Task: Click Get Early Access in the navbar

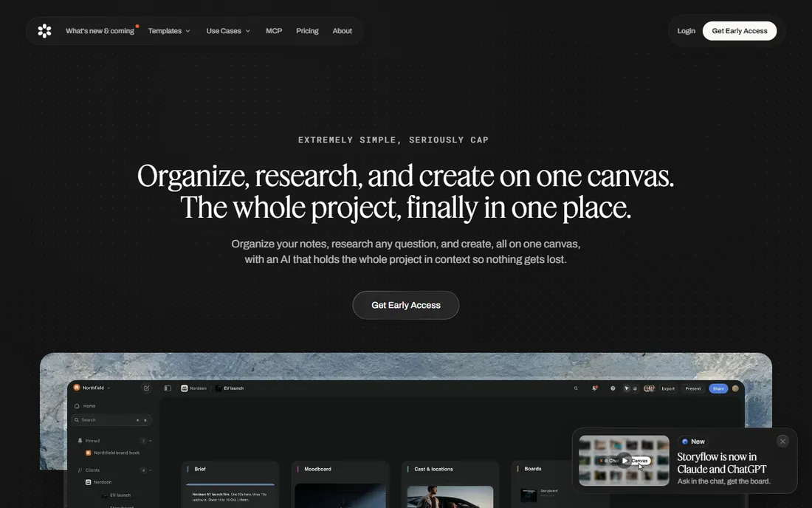Action: point(740,31)
